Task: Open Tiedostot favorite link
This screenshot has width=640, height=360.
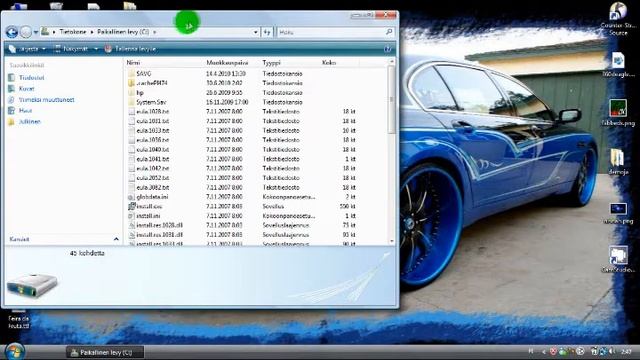Action: coord(31,78)
